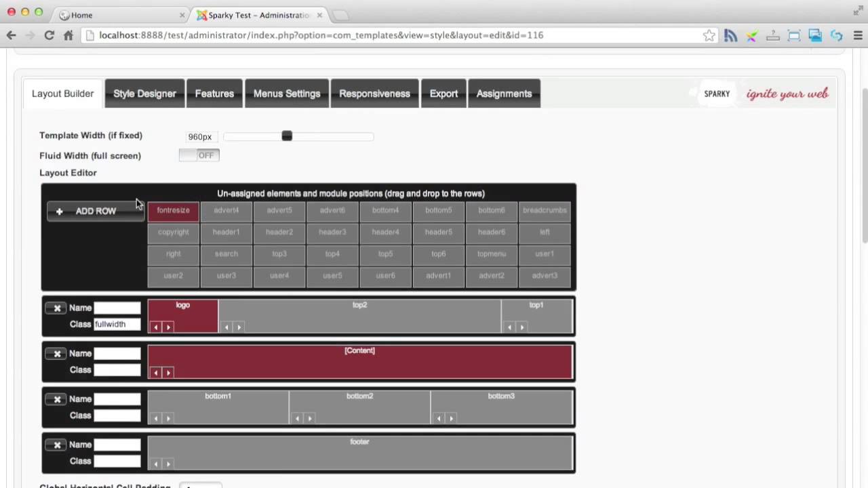Widen the footer cell with its right arrow
Image resolution: width=868 pixels, height=488 pixels.
click(x=168, y=464)
